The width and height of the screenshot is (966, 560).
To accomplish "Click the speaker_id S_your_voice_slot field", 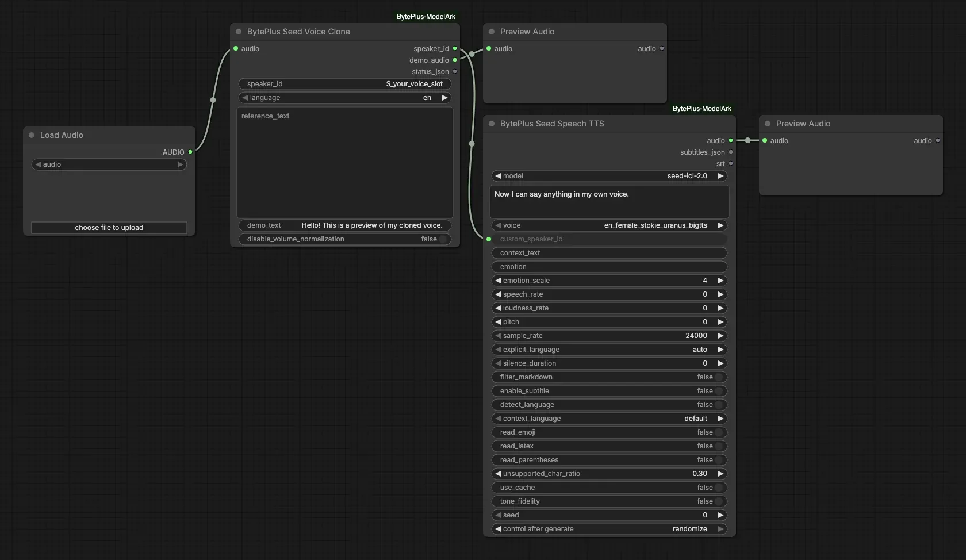I will point(345,84).
